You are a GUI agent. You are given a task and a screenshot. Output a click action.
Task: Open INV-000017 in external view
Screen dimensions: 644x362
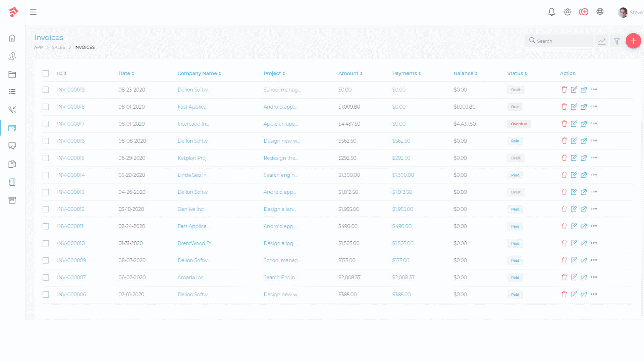point(584,124)
